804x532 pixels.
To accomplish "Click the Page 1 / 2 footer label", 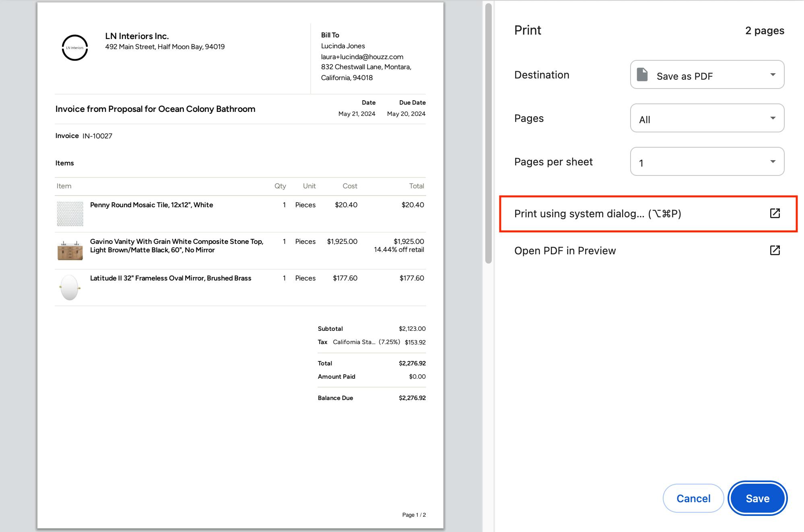I will coord(414,515).
